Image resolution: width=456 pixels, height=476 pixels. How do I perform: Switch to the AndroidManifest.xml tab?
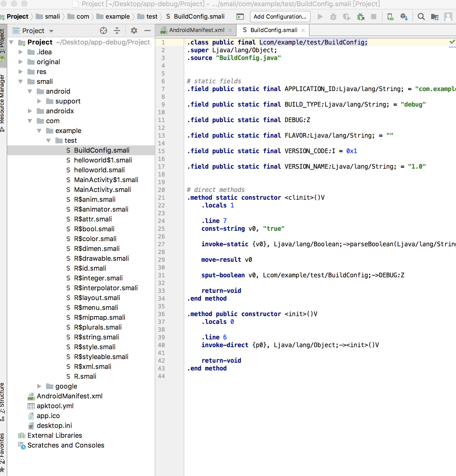coord(197,30)
